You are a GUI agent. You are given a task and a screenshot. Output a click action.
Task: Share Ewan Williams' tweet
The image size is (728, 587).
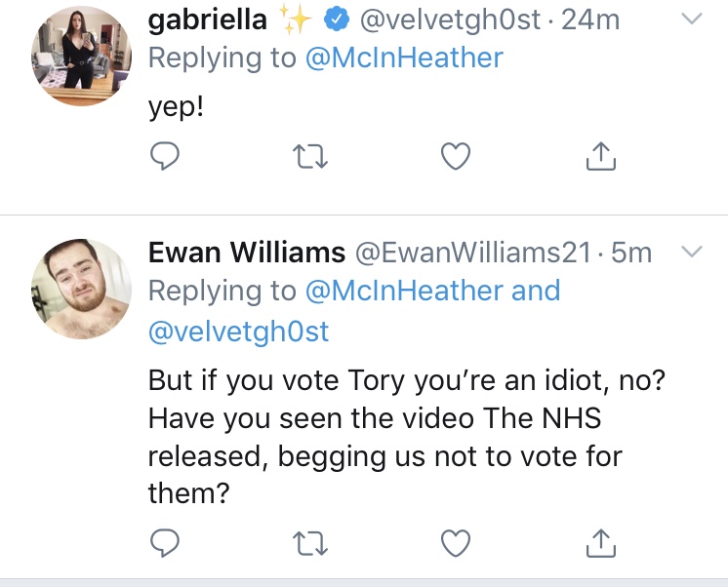[601, 542]
